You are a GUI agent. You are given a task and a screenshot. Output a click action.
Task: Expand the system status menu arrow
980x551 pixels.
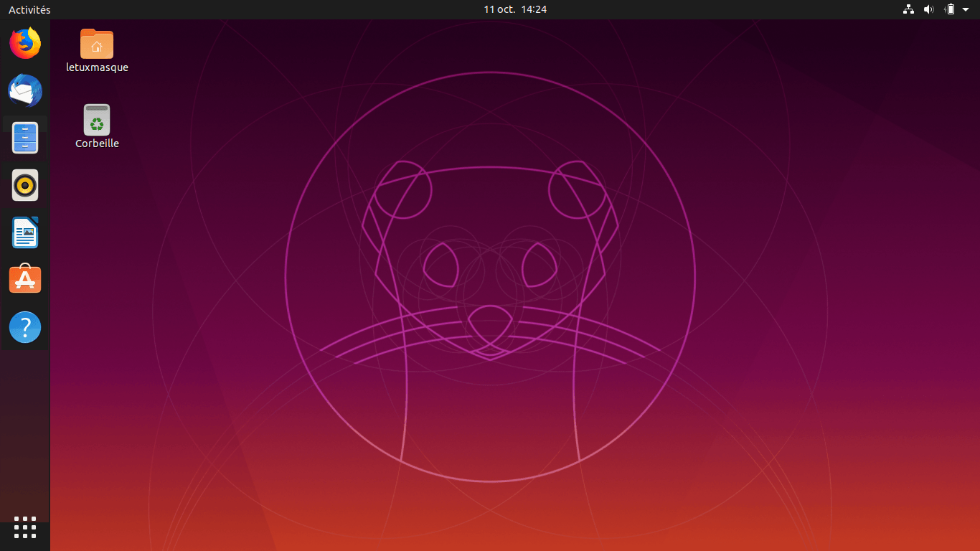pyautogui.click(x=967, y=9)
